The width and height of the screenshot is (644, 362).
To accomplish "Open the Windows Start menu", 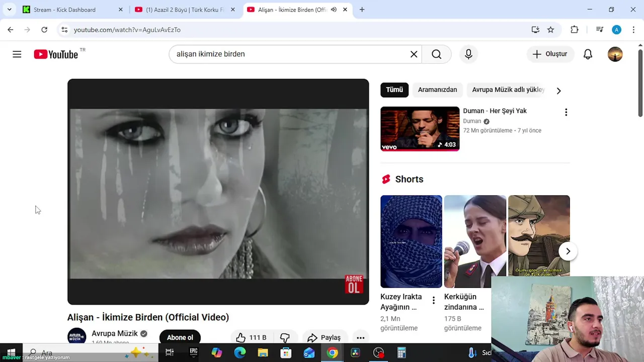I will tap(11, 352).
